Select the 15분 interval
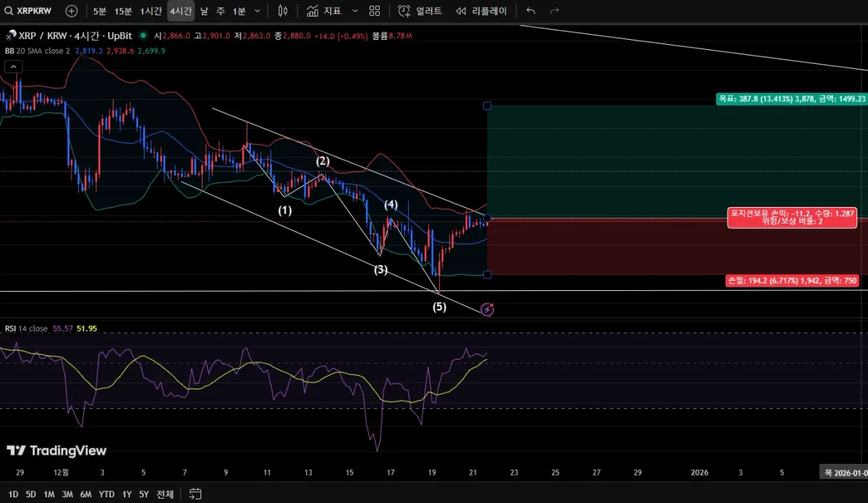This screenshot has height=503, width=868. click(124, 11)
